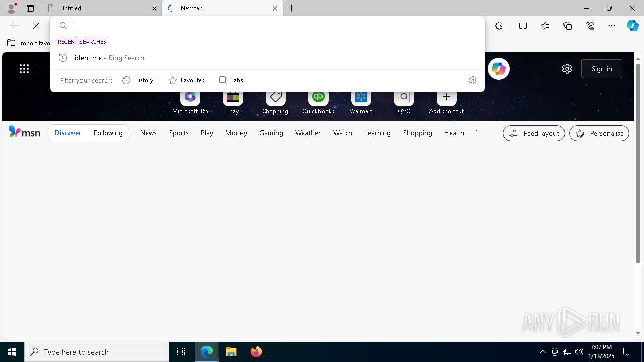644x362 pixels.
Task: Click the Personalise button
Action: pyautogui.click(x=599, y=133)
